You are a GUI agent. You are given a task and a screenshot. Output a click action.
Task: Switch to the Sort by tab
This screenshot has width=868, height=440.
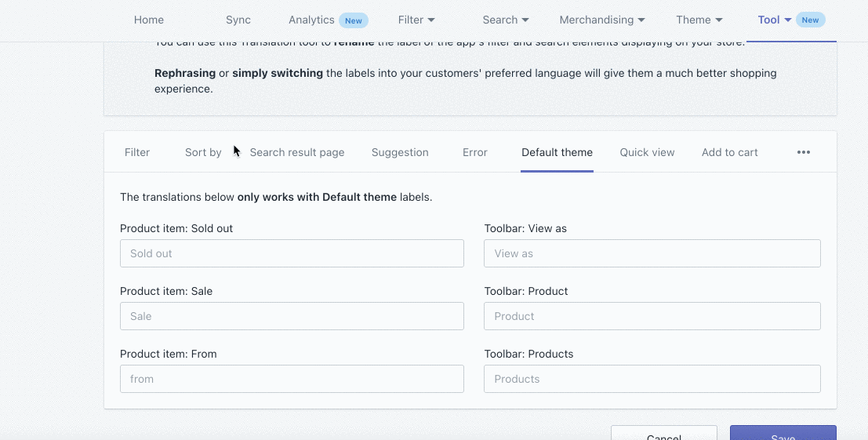point(203,152)
